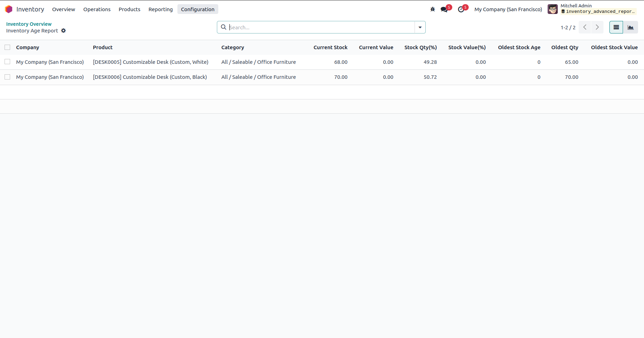Viewport: 644px width, 338px height.
Task: Click into the Search input field
Action: (321, 27)
